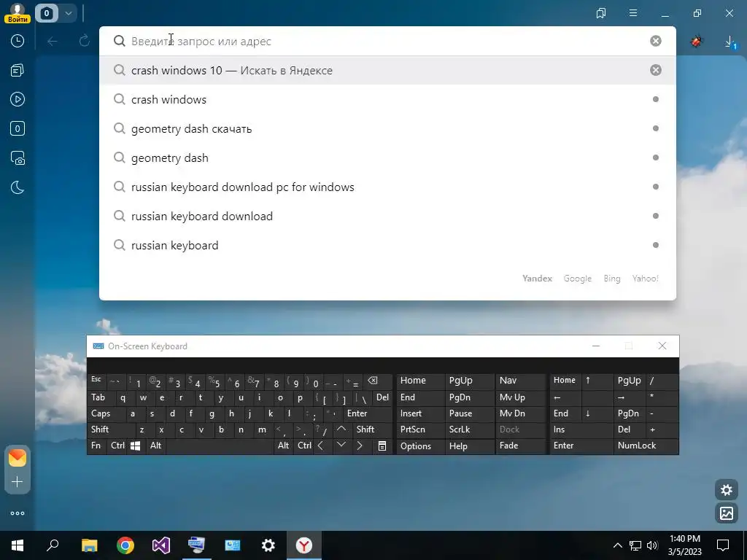This screenshot has height=560, width=747.
Task: Add a site with the sidebar plus icon
Action: pyautogui.click(x=18, y=482)
